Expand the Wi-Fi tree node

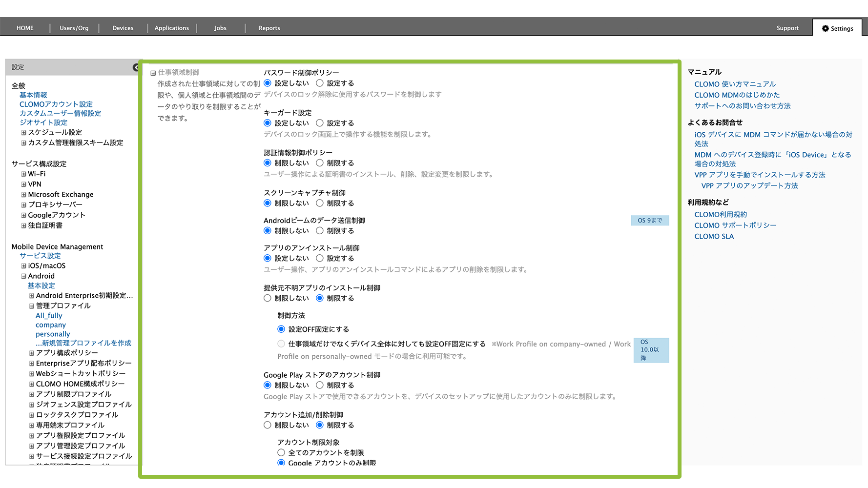click(23, 174)
